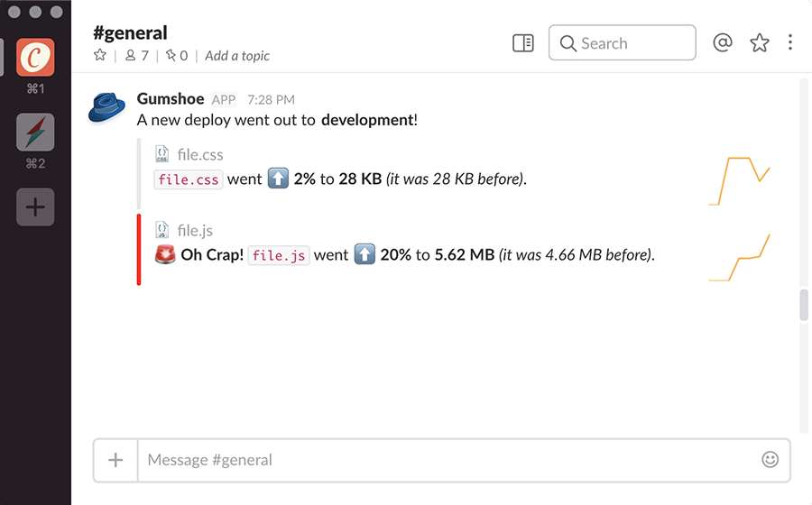Click Add a topic link
Image resolution: width=812 pixels, height=505 pixels.
237,55
